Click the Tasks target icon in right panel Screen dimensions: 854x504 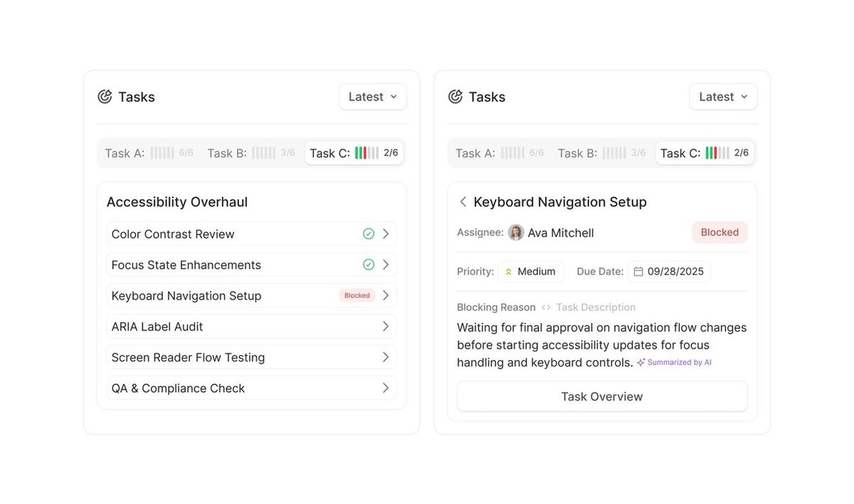pos(455,96)
